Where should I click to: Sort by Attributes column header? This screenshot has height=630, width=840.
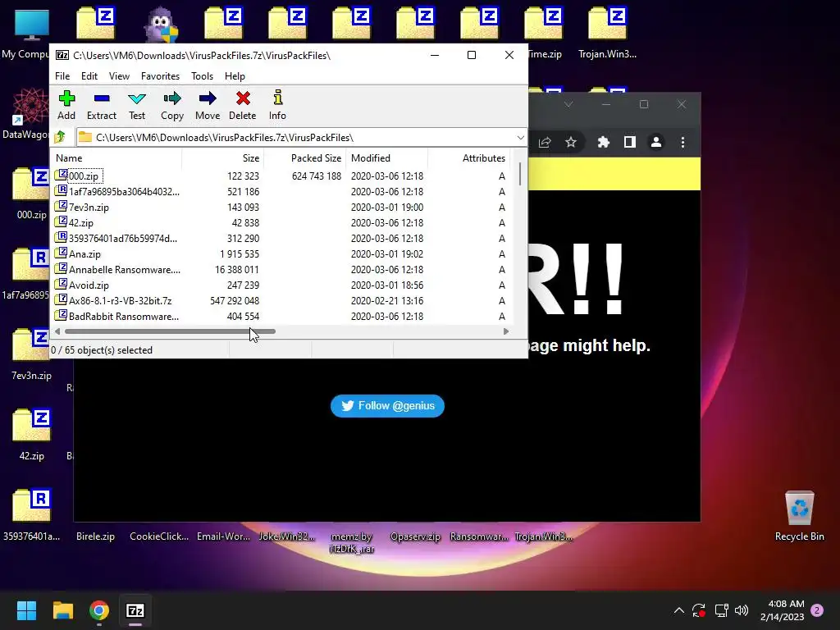tap(468, 158)
